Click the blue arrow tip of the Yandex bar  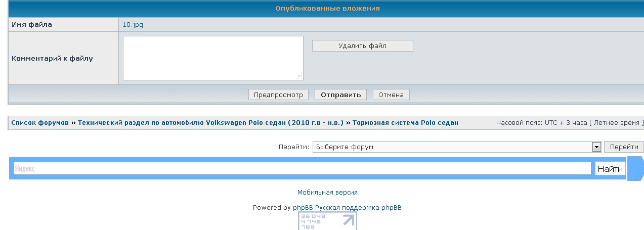click(635, 169)
